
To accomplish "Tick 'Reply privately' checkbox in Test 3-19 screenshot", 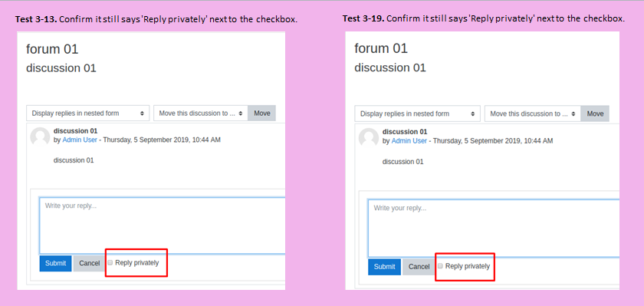I will [440, 266].
